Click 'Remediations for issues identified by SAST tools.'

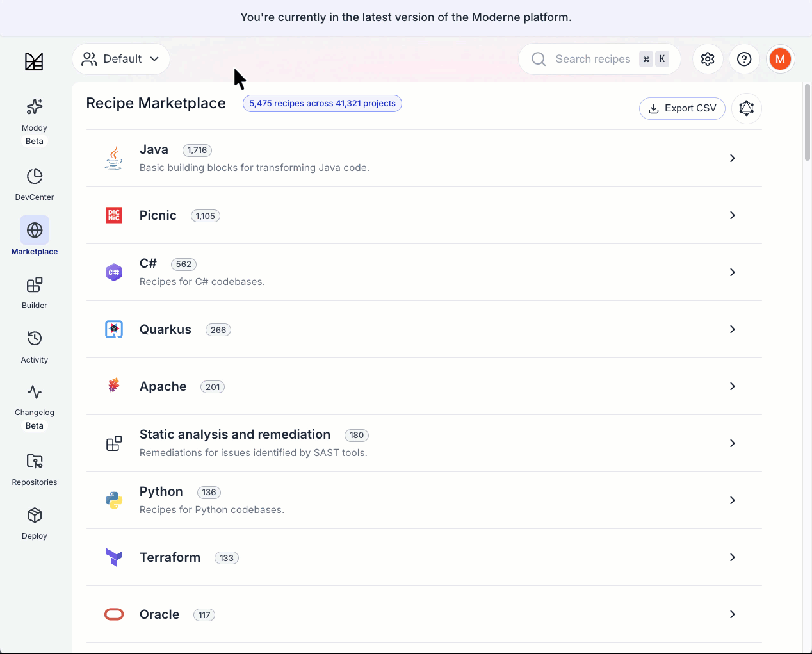pos(254,453)
